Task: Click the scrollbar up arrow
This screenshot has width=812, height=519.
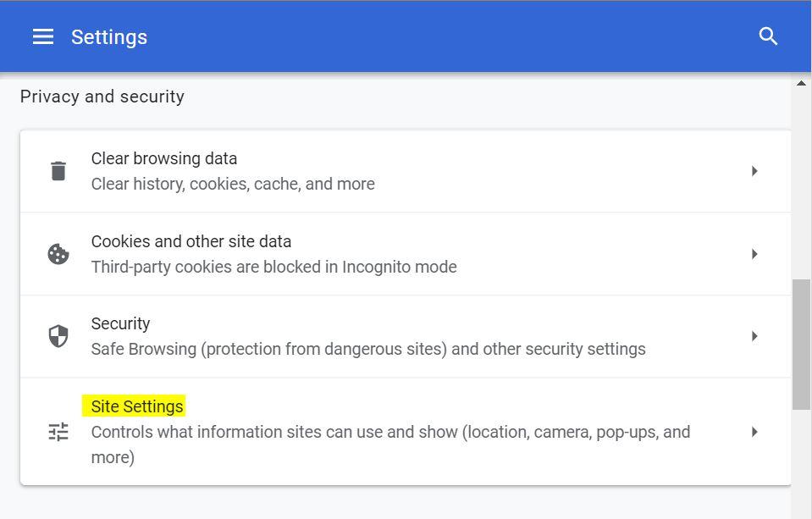Action: [x=801, y=83]
